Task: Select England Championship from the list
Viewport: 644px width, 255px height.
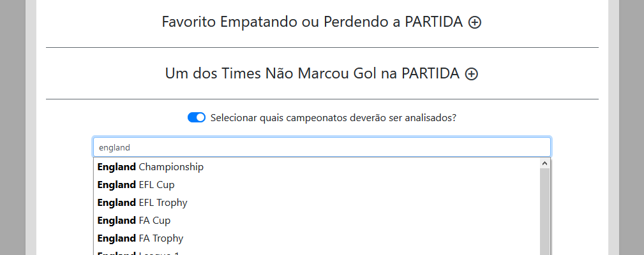Action: coord(151,167)
